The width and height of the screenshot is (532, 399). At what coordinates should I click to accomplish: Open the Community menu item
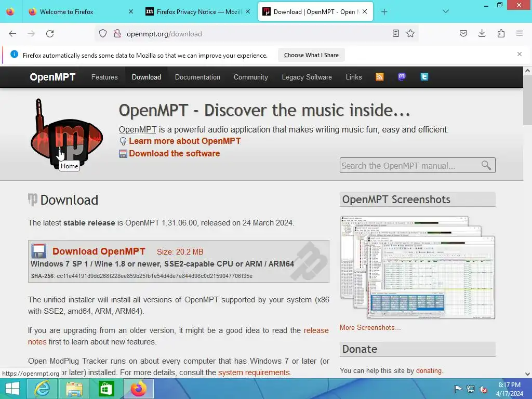(x=251, y=77)
